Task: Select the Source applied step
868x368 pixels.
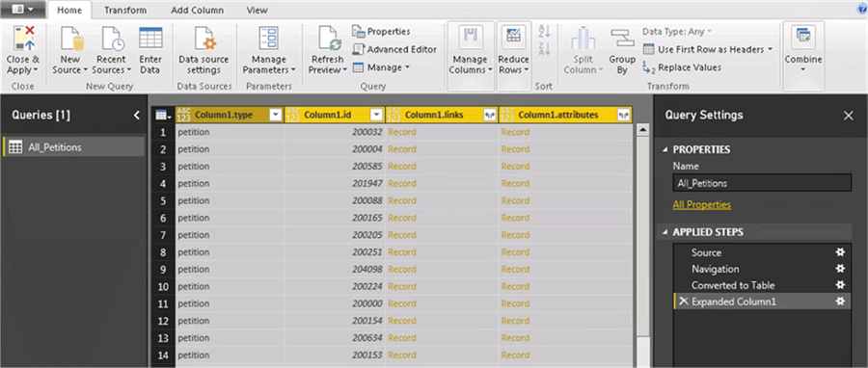Action: pos(706,252)
